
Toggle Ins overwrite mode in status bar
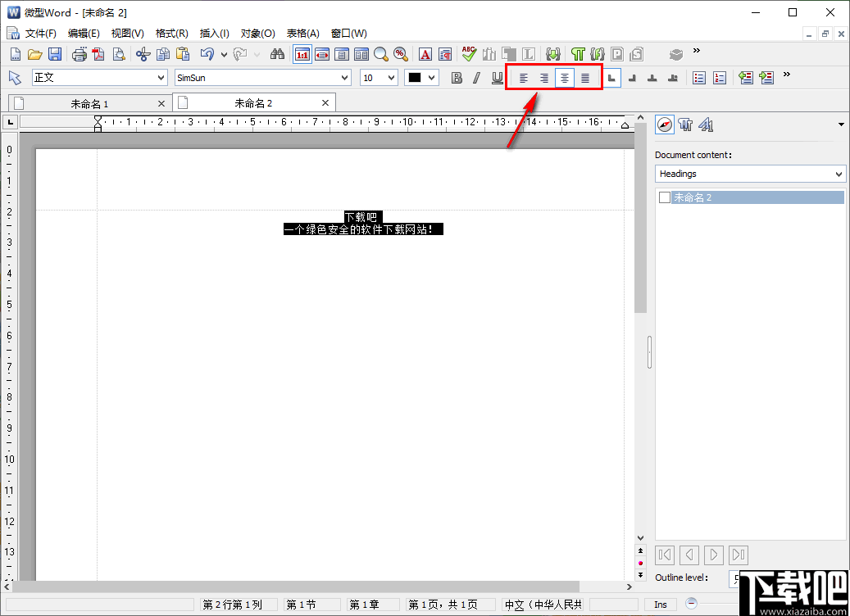click(x=660, y=604)
